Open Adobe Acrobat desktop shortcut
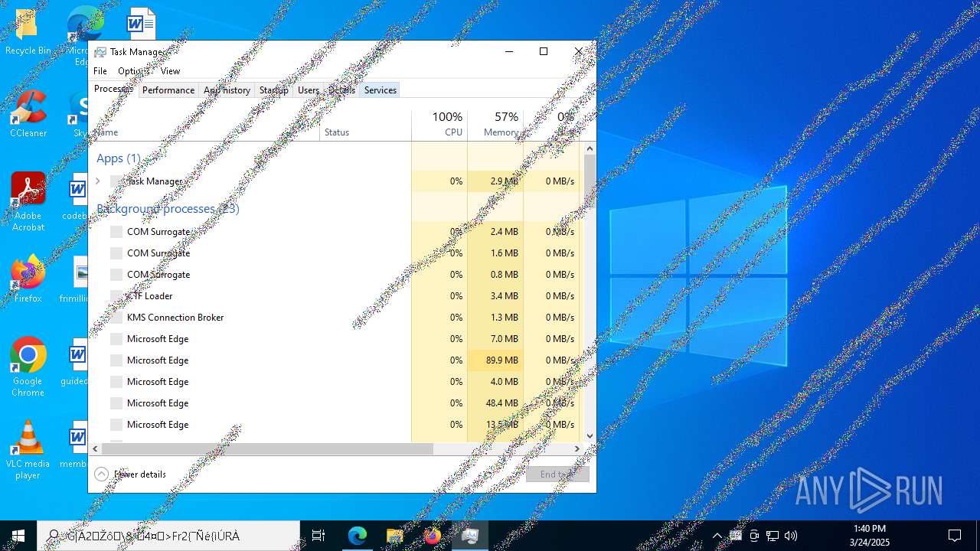This screenshot has width=980, height=551. [28, 202]
